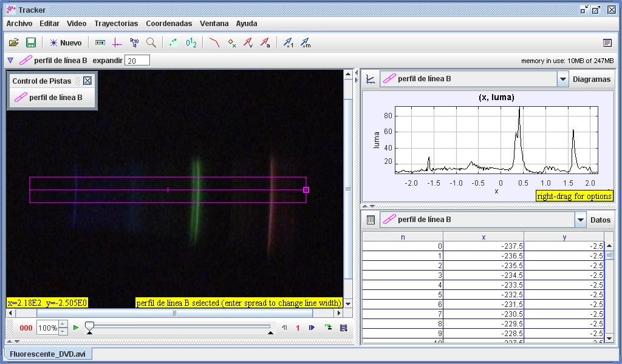Screen dimensions: 622x364
Task: Click the velocity vectors arrow icon
Action: pyautogui.click(x=248, y=43)
